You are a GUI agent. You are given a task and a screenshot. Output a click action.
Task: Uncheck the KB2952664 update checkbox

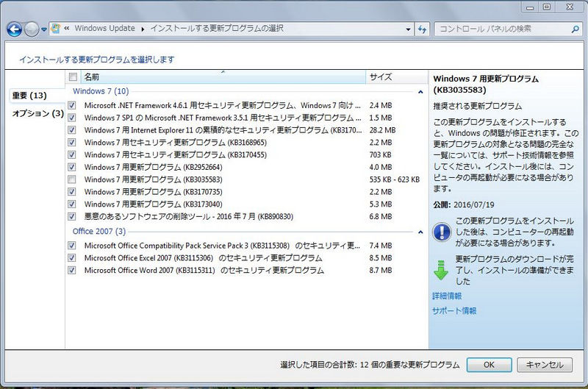(x=72, y=168)
